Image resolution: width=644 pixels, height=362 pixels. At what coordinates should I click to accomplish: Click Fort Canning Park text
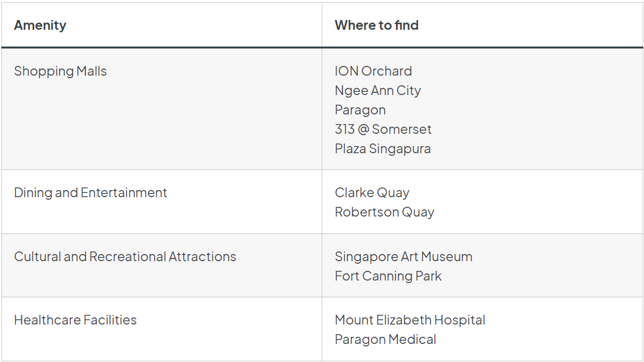coord(388,276)
